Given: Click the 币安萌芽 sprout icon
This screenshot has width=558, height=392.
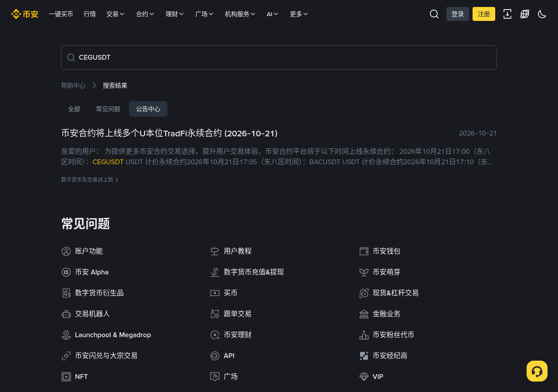Looking at the screenshot, I should [364, 272].
